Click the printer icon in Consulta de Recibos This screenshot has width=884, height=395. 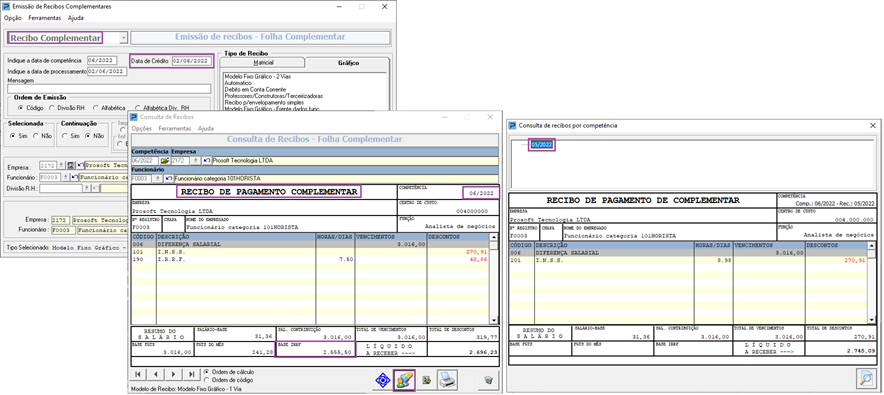447,380
